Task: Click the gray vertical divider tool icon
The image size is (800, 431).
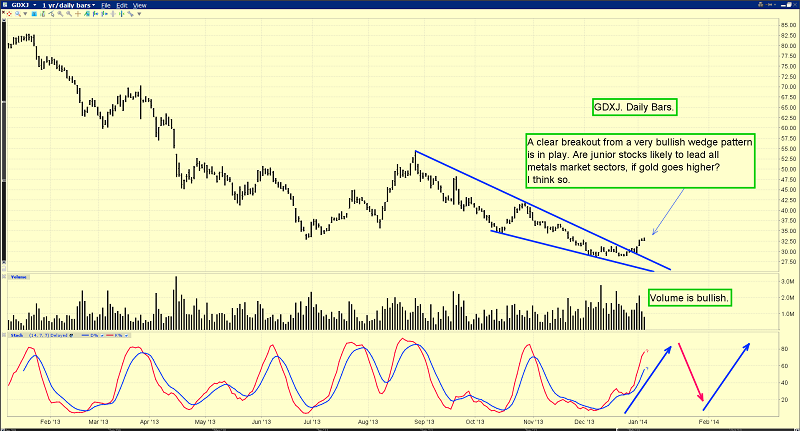Action: pos(113,14)
